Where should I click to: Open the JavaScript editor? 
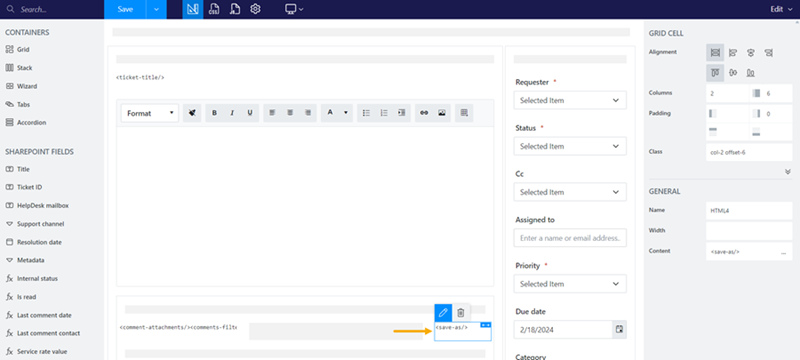[x=235, y=9]
